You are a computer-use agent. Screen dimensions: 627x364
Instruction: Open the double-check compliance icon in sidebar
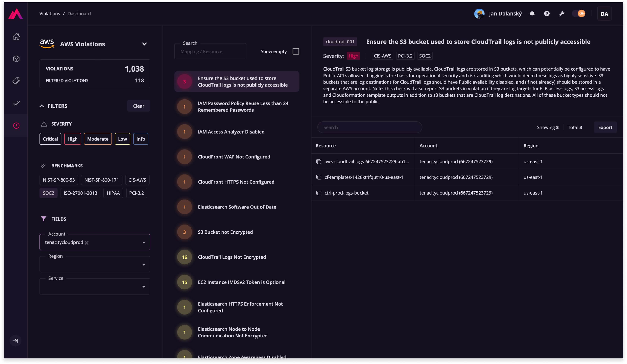click(16, 103)
